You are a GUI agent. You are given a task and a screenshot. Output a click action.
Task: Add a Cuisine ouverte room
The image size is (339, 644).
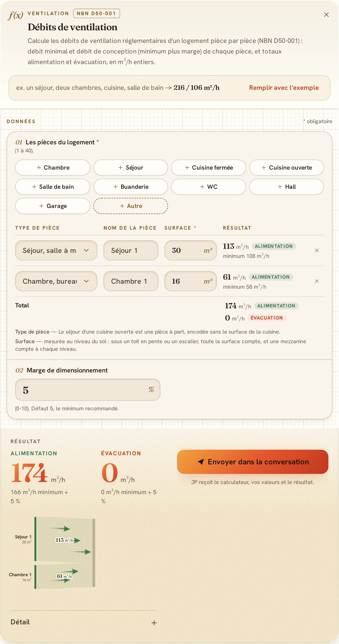286,168
